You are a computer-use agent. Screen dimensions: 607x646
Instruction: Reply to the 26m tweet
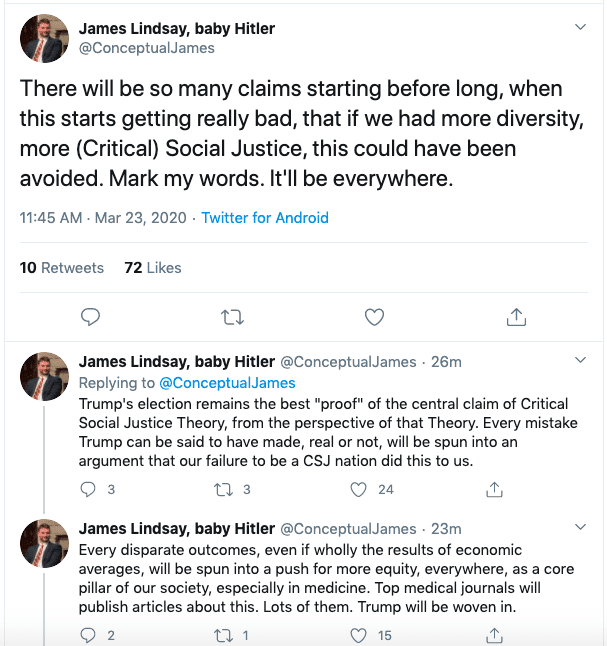[x=88, y=489]
